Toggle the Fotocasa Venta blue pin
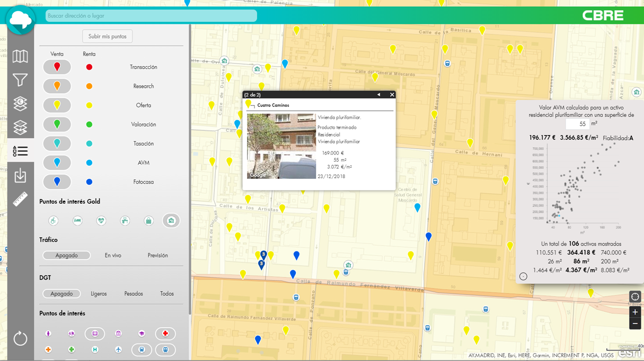This screenshot has height=361, width=644. coord(57,182)
